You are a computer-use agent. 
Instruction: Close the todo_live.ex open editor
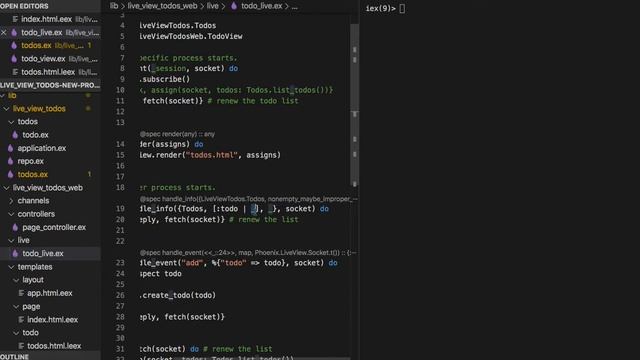[4, 32]
